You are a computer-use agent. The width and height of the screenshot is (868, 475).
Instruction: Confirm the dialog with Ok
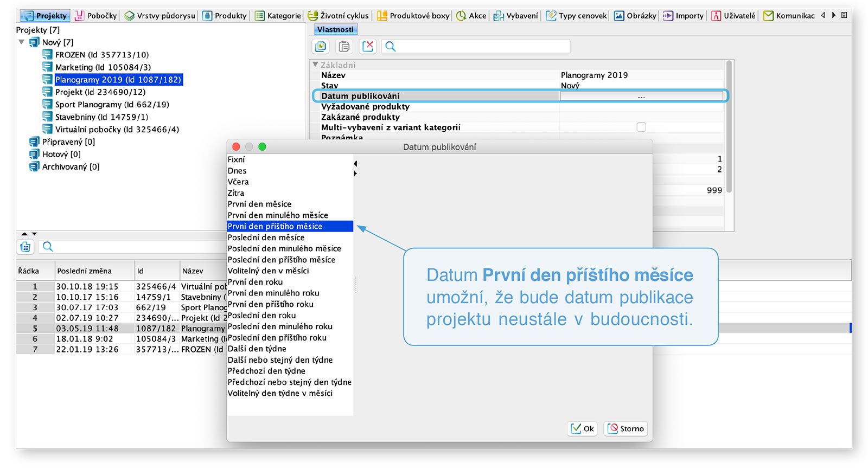(583, 428)
